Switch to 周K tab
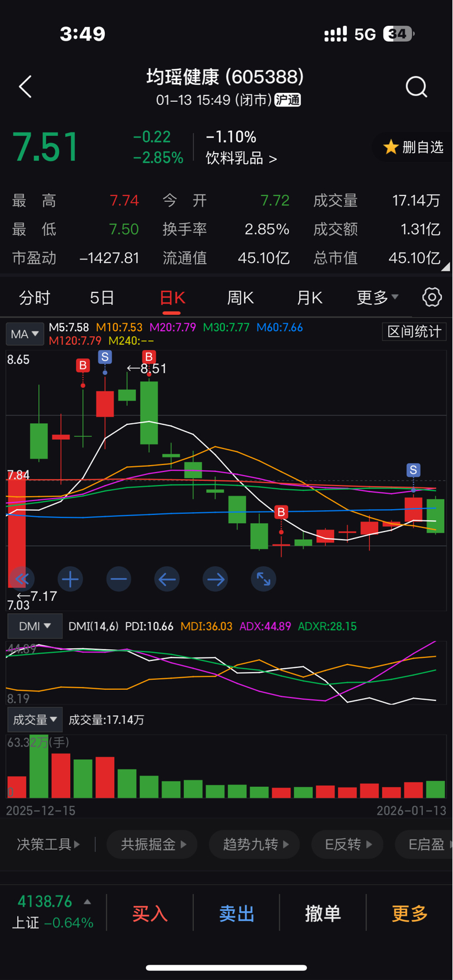Screen dimensions: 453x980 point(240,298)
